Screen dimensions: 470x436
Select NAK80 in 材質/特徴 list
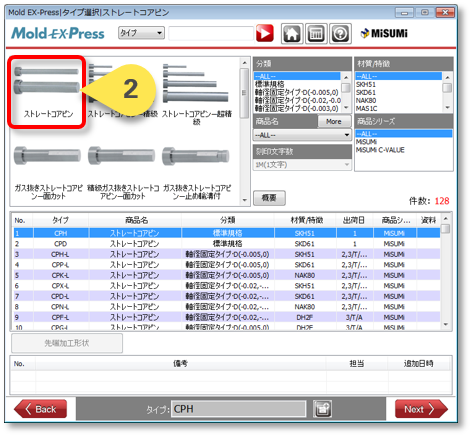(399, 100)
